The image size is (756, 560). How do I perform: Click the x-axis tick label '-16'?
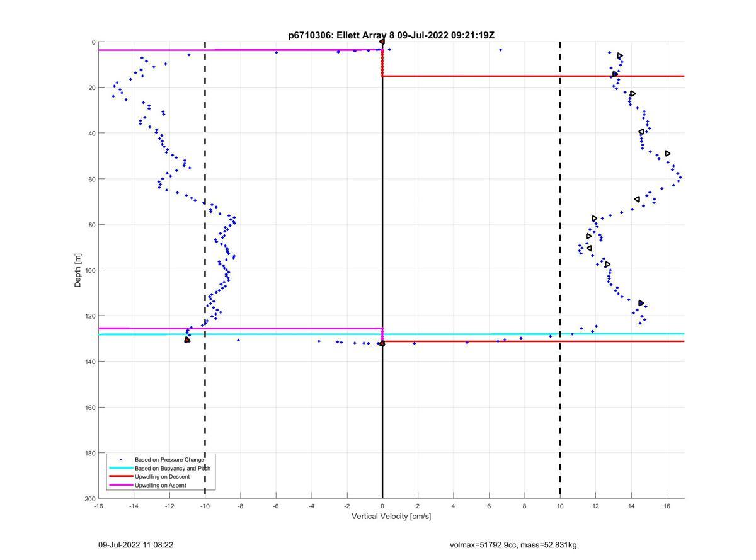coord(98,506)
